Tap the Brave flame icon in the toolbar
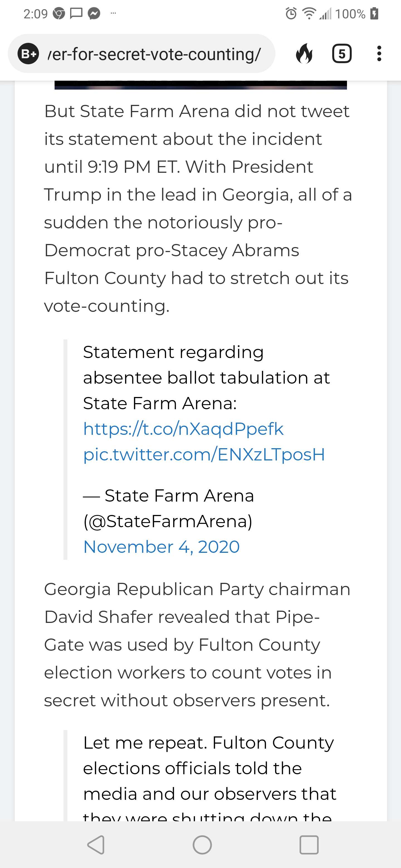The height and width of the screenshot is (868, 401). point(304,54)
